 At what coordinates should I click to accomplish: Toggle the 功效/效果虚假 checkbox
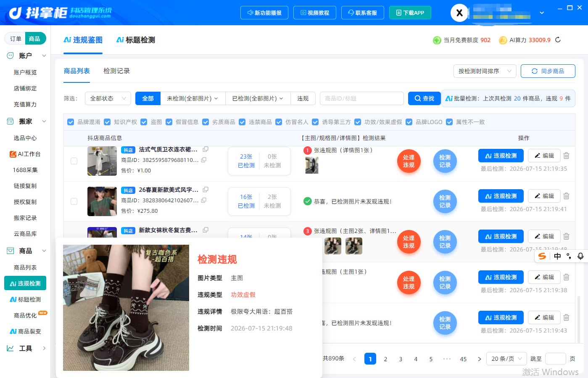tap(358, 122)
